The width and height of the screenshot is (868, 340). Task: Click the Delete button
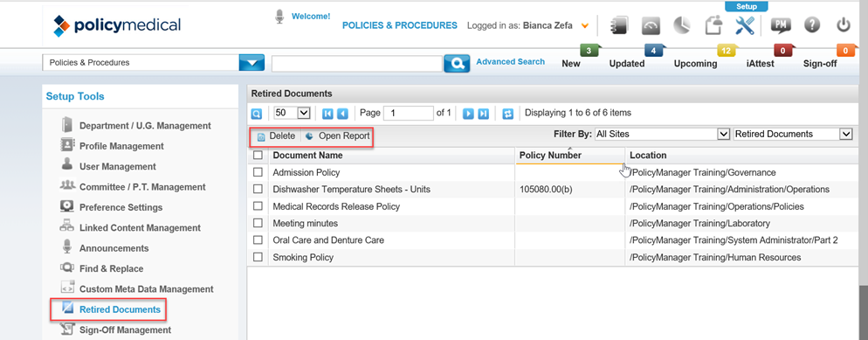[x=277, y=135]
